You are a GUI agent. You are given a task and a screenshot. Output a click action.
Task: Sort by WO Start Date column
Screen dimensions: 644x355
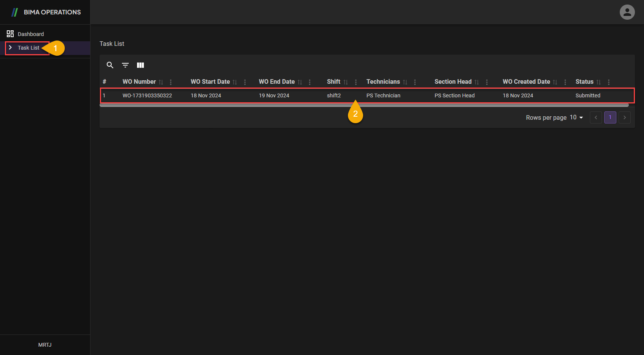coord(235,82)
